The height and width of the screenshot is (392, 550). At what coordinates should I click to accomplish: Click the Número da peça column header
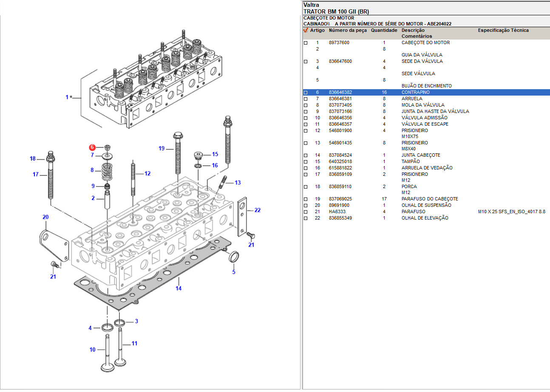coord(347,31)
